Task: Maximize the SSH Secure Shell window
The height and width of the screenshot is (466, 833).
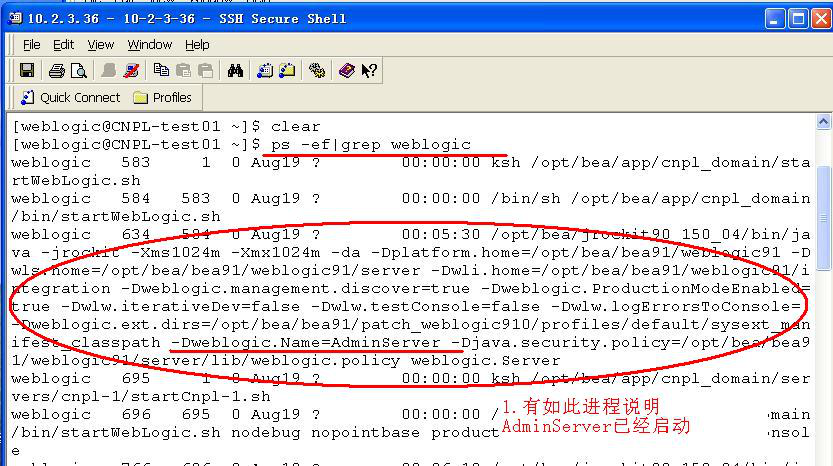Action: pos(798,19)
